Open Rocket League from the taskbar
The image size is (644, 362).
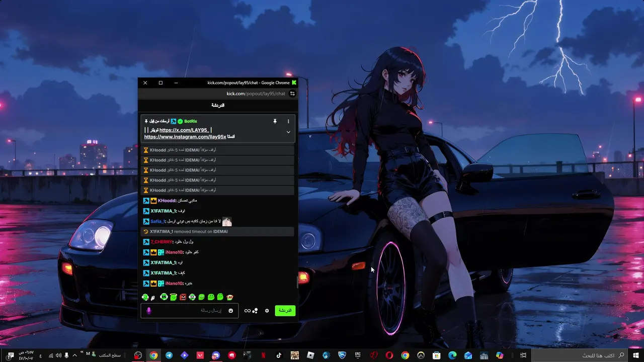point(342,355)
